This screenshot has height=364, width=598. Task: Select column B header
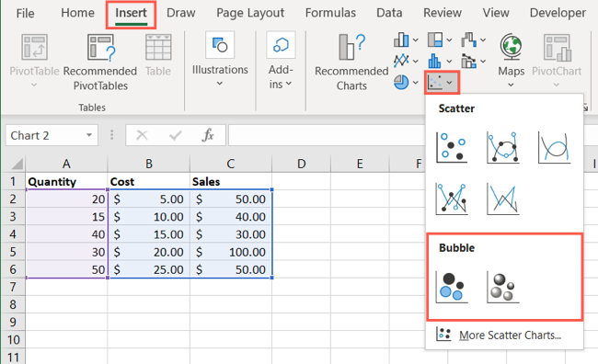click(x=149, y=164)
